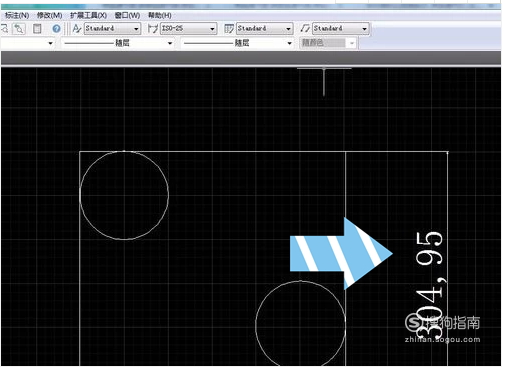Click the text style icon
Viewport: 505px width, 369px height.
tap(77, 29)
